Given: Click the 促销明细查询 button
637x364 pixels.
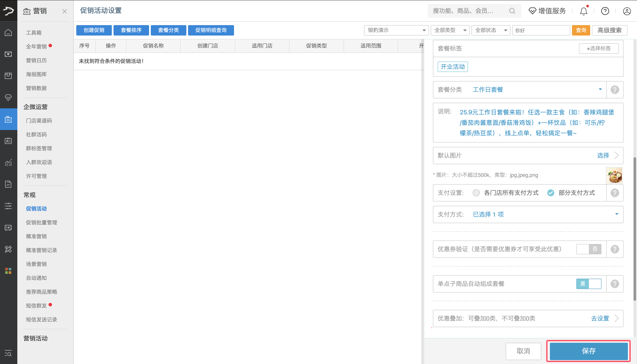Looking at the screenshot, I should [211, 30].
